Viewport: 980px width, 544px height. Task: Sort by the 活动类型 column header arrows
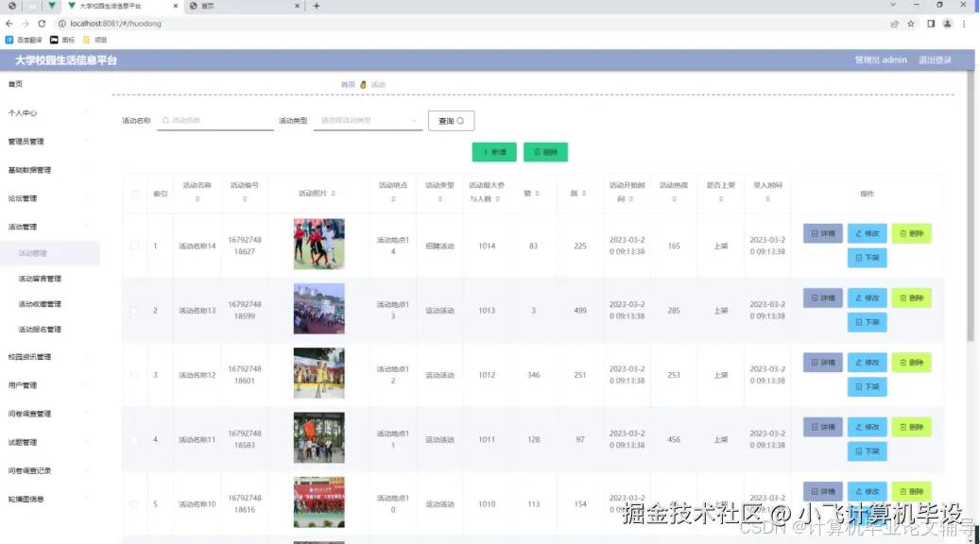[440, 199]
